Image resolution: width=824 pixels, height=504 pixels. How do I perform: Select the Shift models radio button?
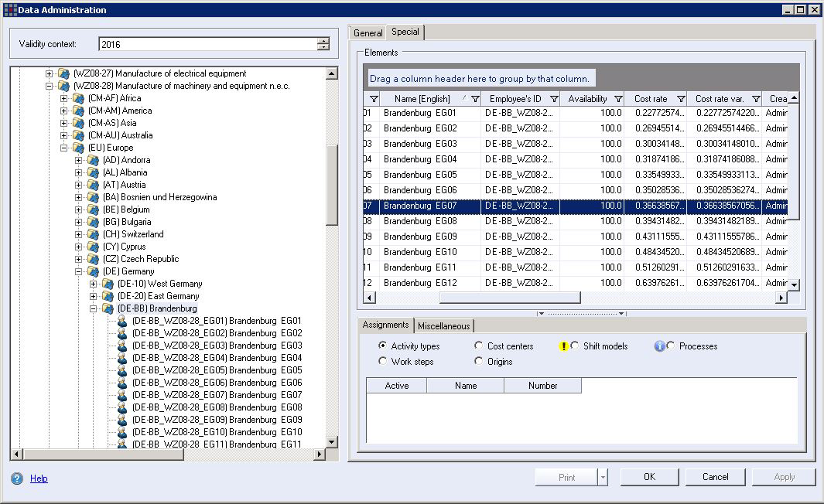coord(575,346)
